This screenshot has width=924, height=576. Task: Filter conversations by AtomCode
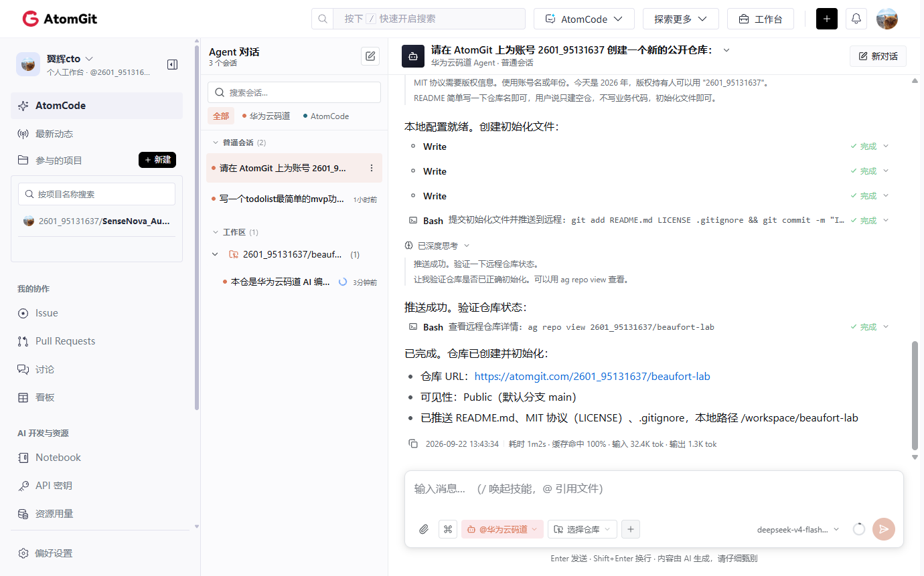pos(326,116)
